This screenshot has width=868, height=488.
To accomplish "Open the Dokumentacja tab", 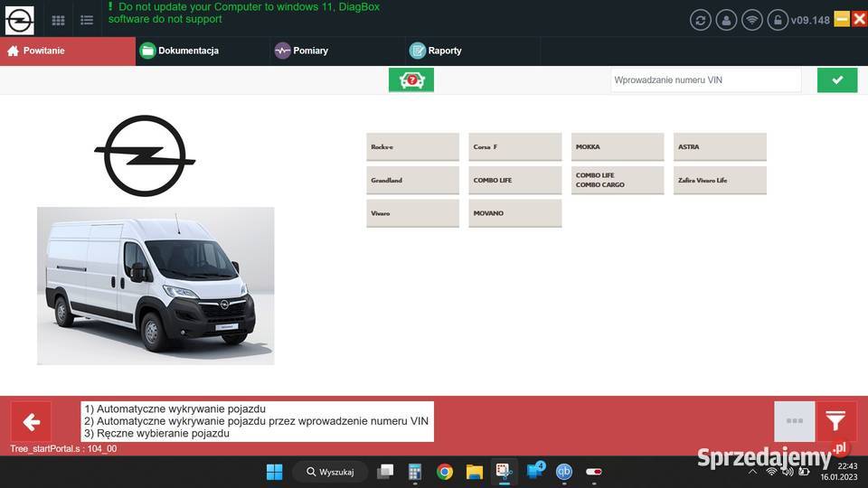I will [x=203, y=51].
